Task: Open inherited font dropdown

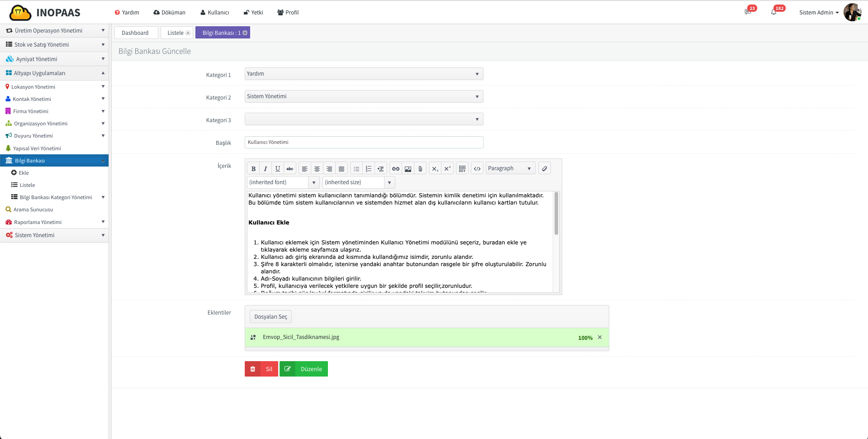Action: (x=283, y=182)
